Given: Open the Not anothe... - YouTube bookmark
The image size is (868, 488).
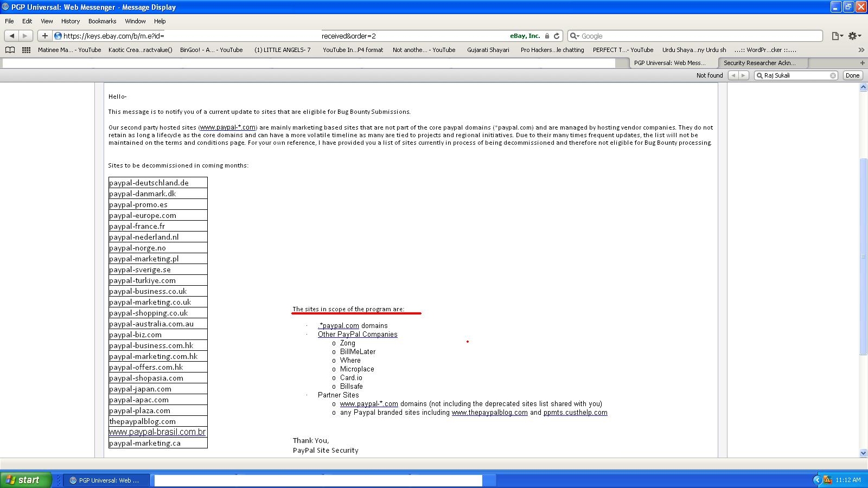Looking at the screenshot, I should 424,50.
